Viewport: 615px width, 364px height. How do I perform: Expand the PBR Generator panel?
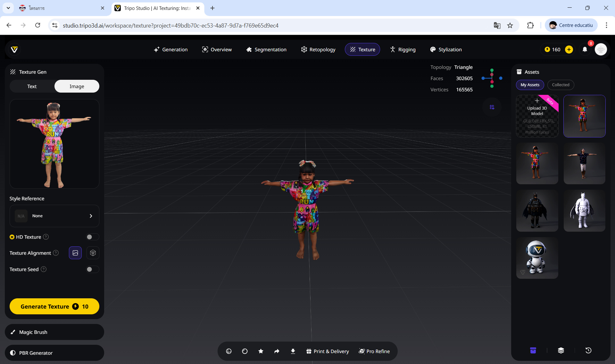(54, 353)
